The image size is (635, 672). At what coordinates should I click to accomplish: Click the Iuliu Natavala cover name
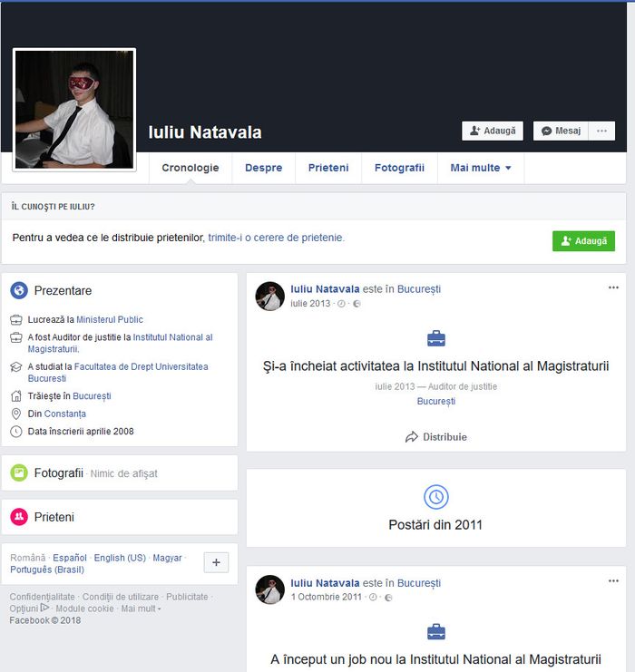205,132
